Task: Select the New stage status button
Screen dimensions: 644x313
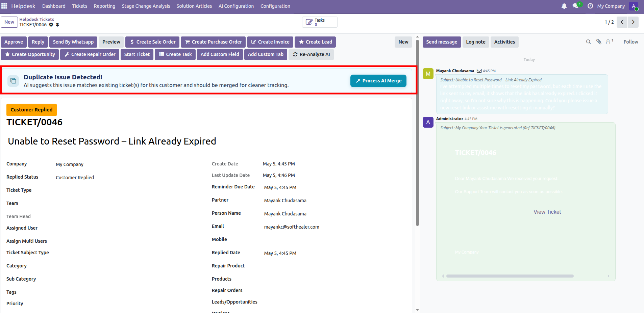Action: pos(403,42)
